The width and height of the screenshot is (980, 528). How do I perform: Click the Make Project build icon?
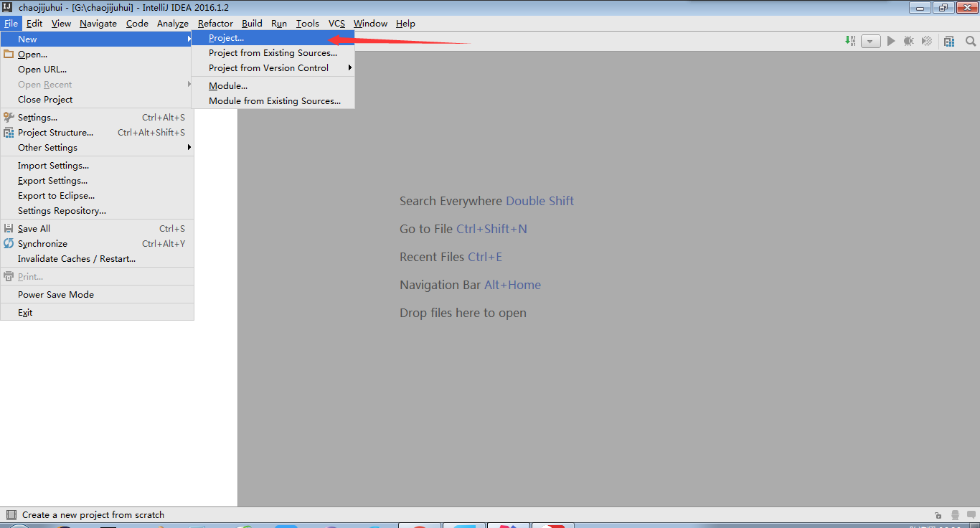point(850,41)
